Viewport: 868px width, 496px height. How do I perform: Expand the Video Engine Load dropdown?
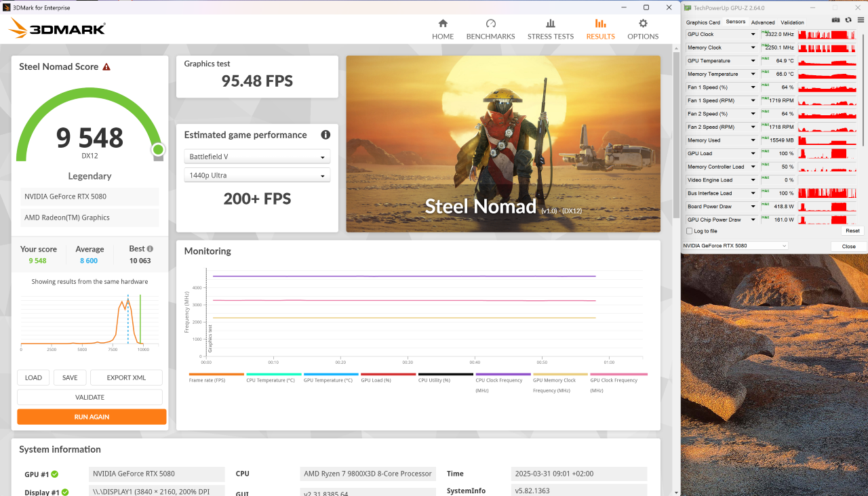pos(753,180)
